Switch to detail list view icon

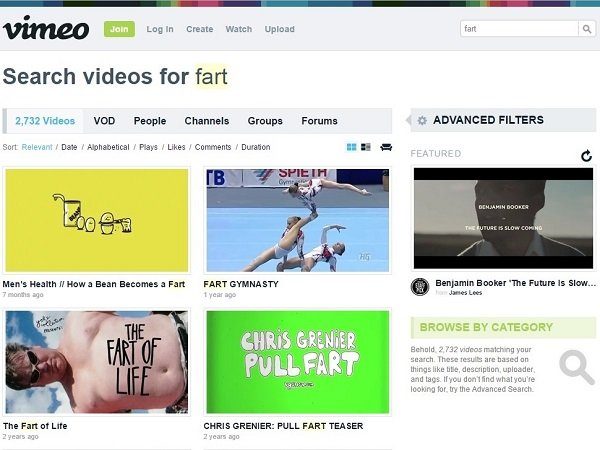pyautogui.click(x=366, y=147)
